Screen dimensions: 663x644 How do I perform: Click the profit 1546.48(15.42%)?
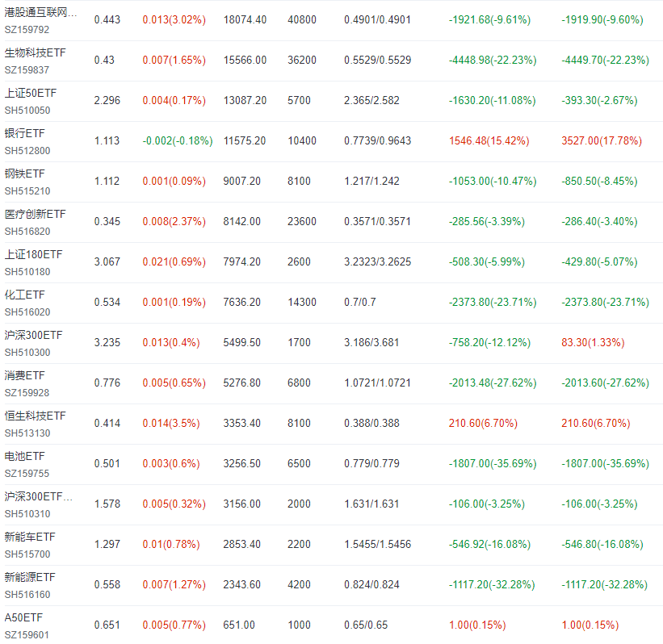[489, 140]
